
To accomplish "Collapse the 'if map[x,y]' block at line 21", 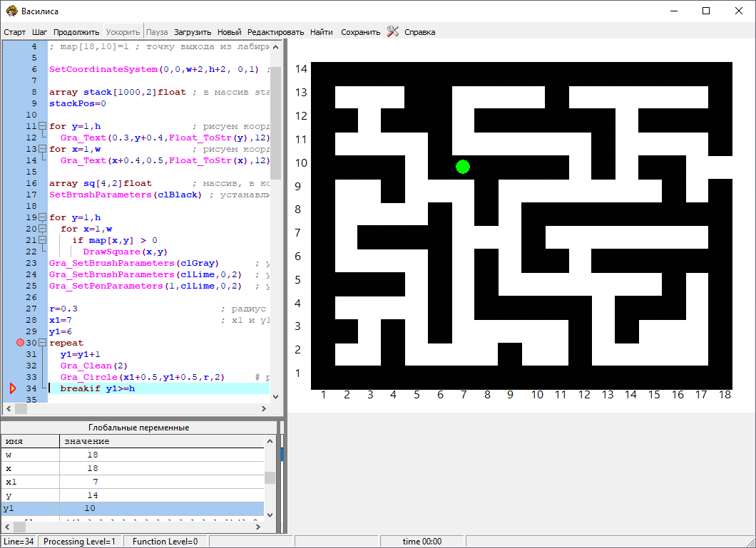I will click(41, 240).
